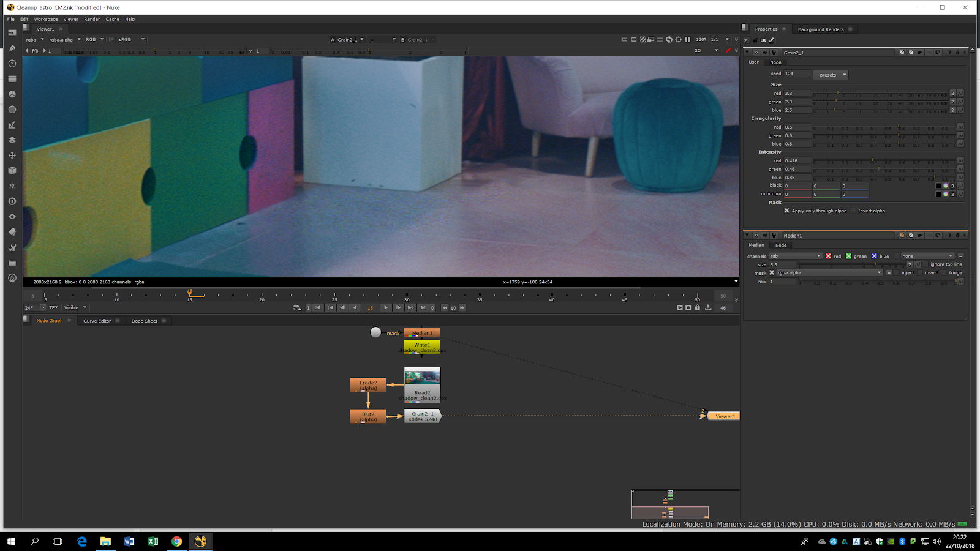Image resolution: width=980 pixels, height=551 pixels.
Task: Open the Draw nodes toolbar menu
Action: [12, 48]
